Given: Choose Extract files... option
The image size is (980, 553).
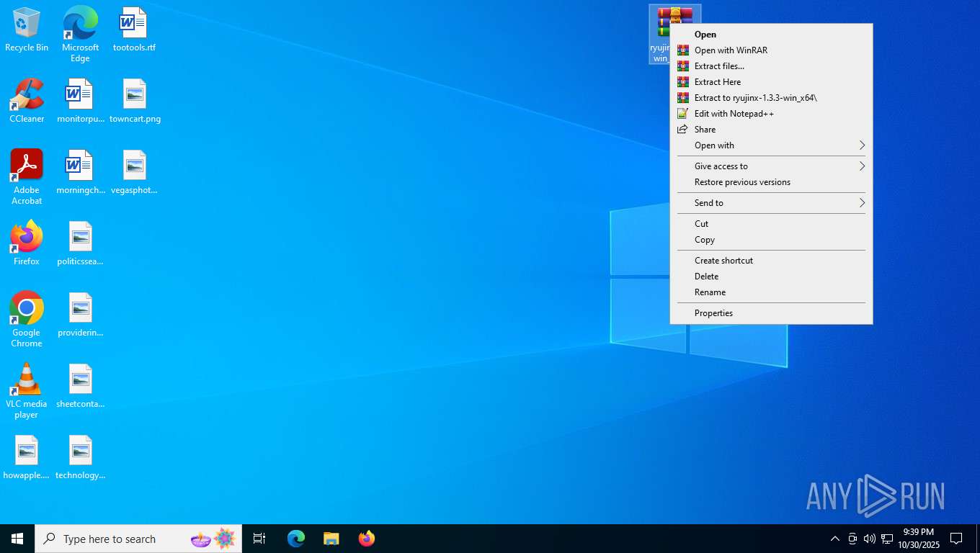Looking at the screenshot, I should [x=771, y=66].
